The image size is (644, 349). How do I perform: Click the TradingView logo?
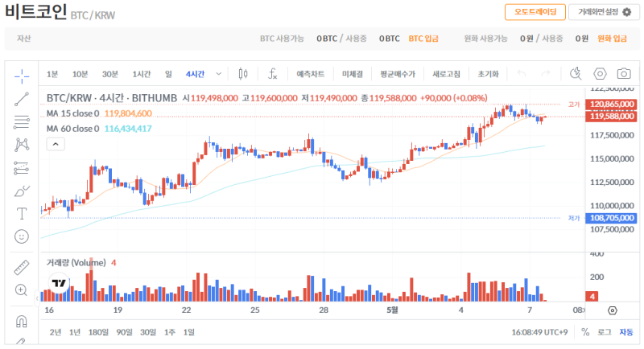59,283
